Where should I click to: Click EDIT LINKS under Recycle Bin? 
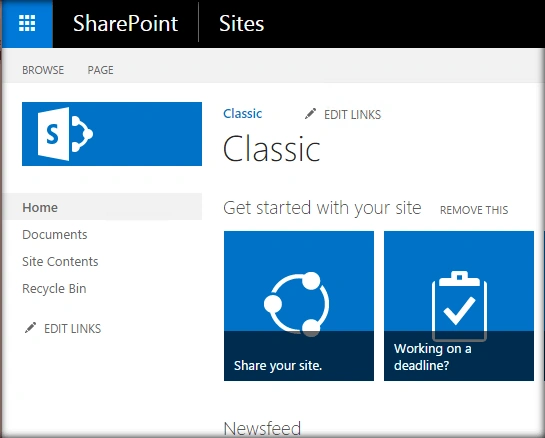(72, 328)
